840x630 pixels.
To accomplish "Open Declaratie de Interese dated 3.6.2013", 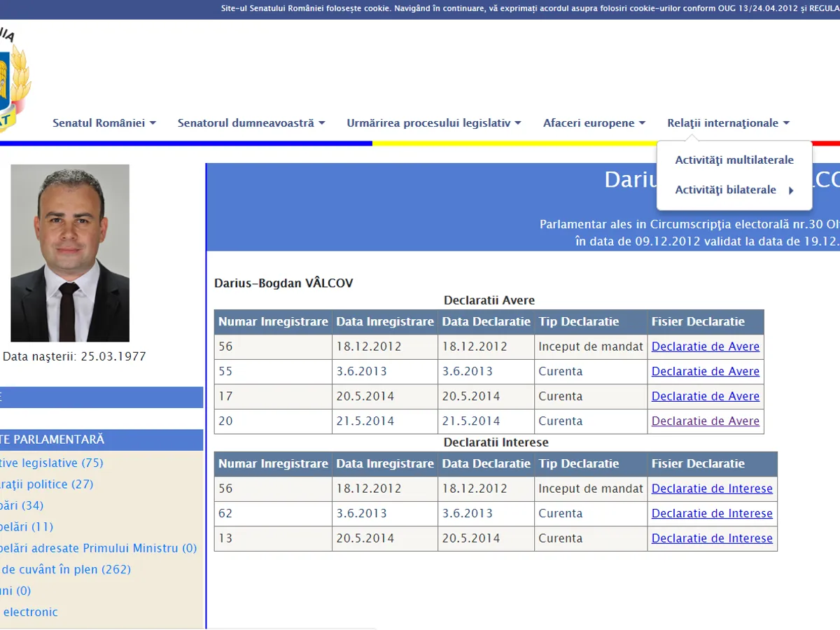I will pyautogui.click(x=712, y=514).
